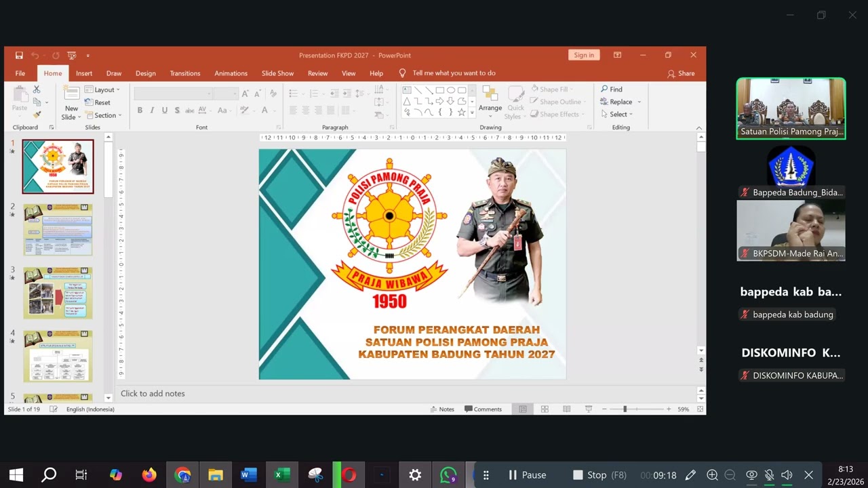This screenshot has width=868, height=488.
Task: Toggle Strikethrough formatting
Action: point(189,110)
